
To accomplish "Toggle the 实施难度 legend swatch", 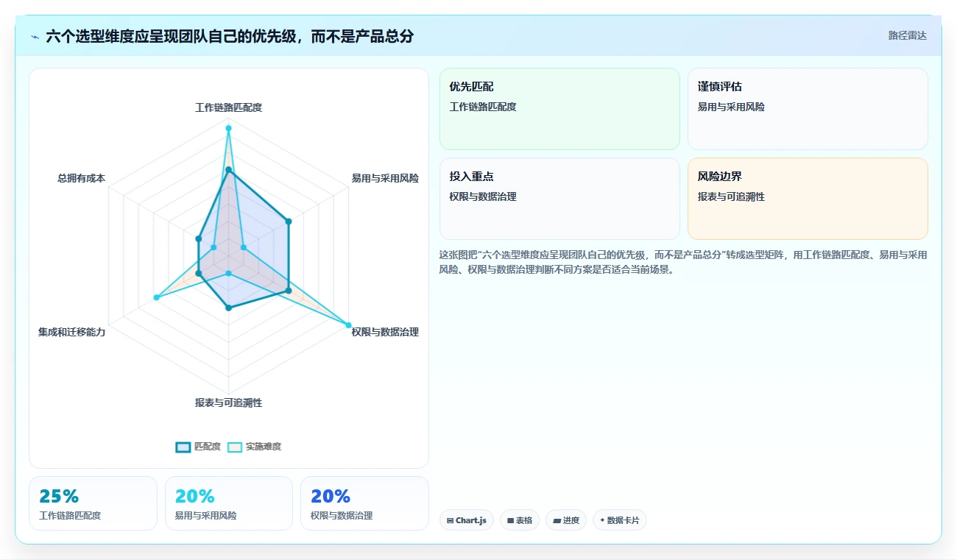I will 235,447.
